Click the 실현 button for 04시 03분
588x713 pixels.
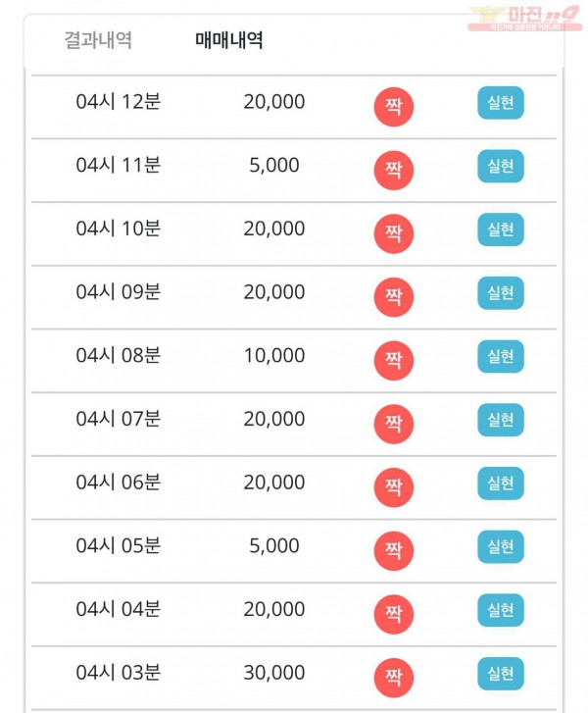[501, 674]
